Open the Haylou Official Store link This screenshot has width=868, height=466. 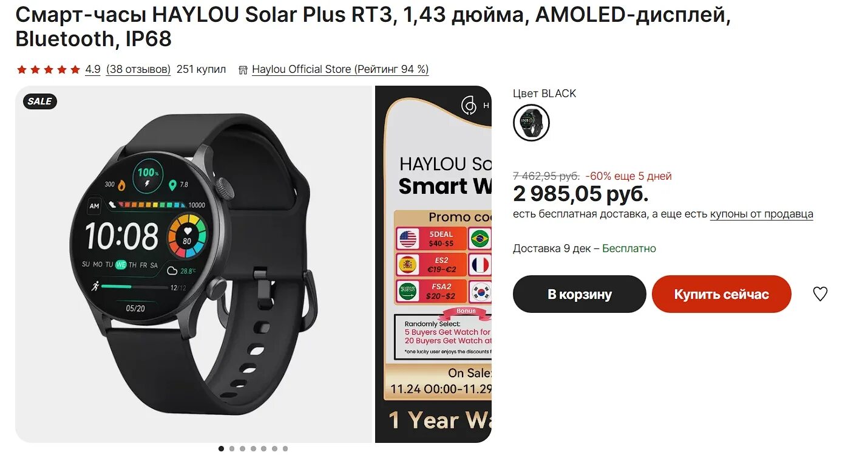click(341, 69)
